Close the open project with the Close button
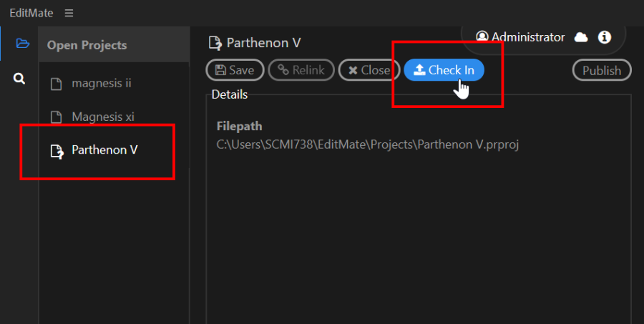This screenshot has height=324, width=644. (369, 70)
